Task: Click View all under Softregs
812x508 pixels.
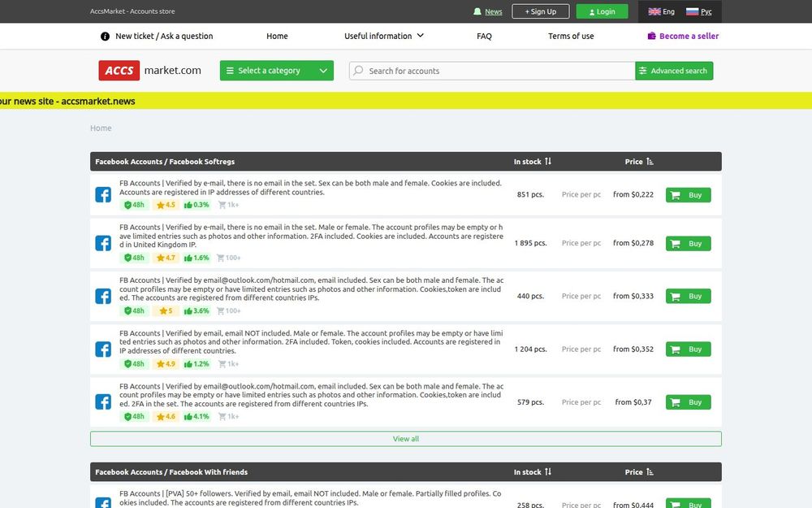Action: [405, 439]
